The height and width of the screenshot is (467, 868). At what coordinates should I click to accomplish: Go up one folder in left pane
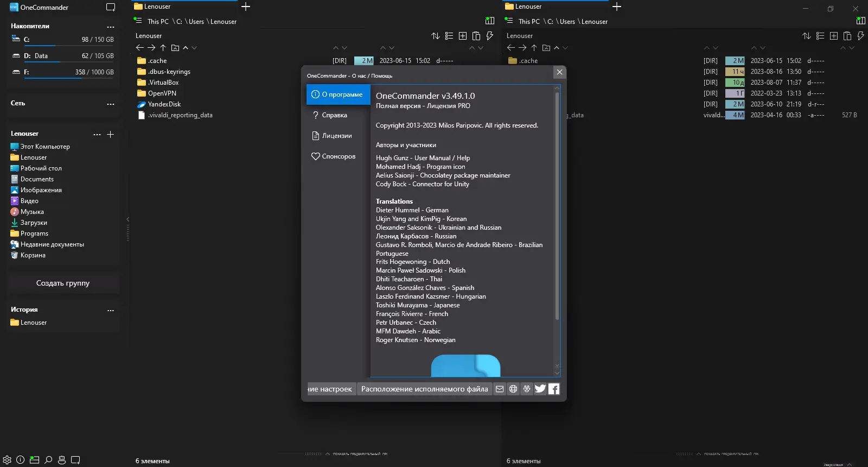click(x=163, y=48)
